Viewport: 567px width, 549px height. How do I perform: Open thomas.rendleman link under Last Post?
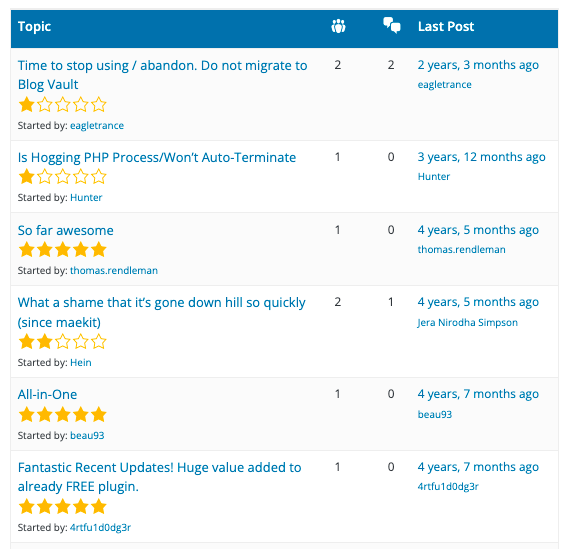click(x=461, y=250)
